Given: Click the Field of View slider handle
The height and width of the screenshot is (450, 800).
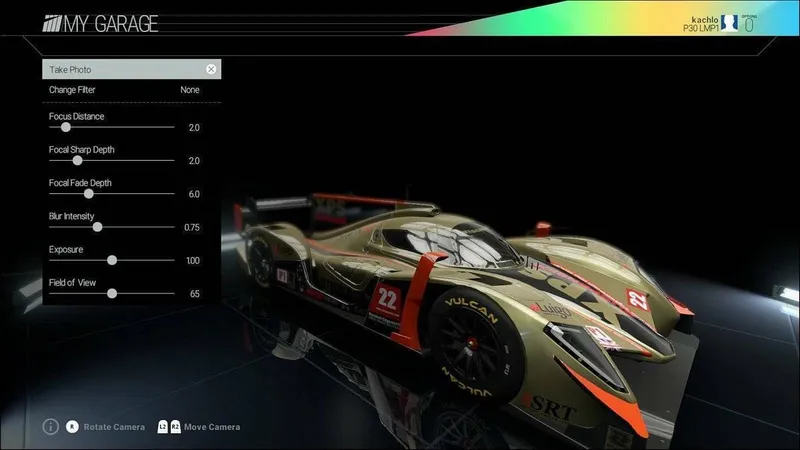Looking at the screenshot, I should 112,293.
